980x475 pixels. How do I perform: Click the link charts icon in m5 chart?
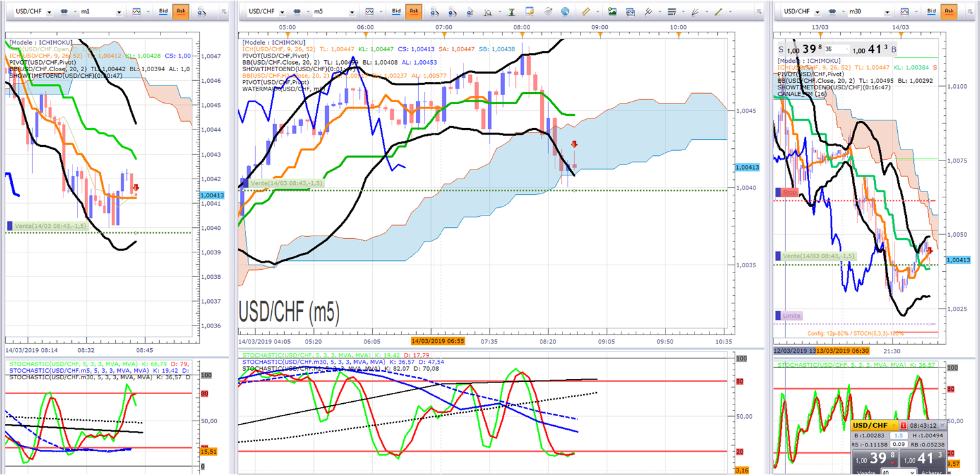click(x=296, y=11)
